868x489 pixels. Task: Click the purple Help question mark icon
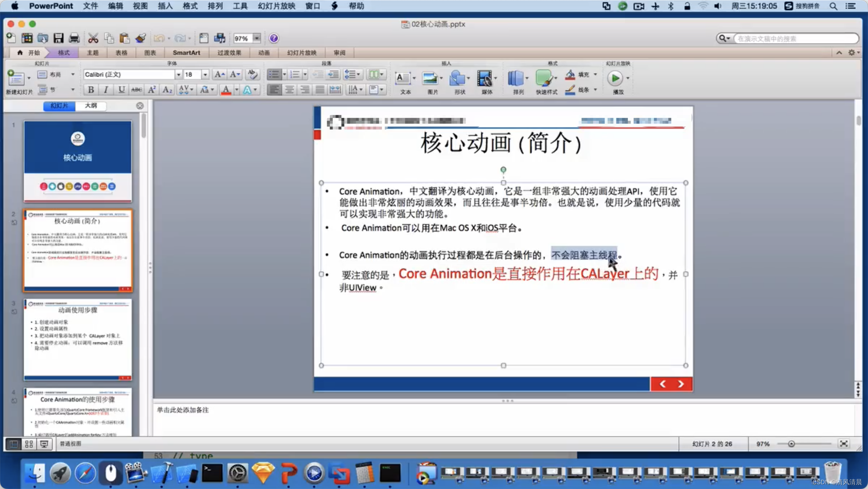pyautogui.click(x=274, y=38)
